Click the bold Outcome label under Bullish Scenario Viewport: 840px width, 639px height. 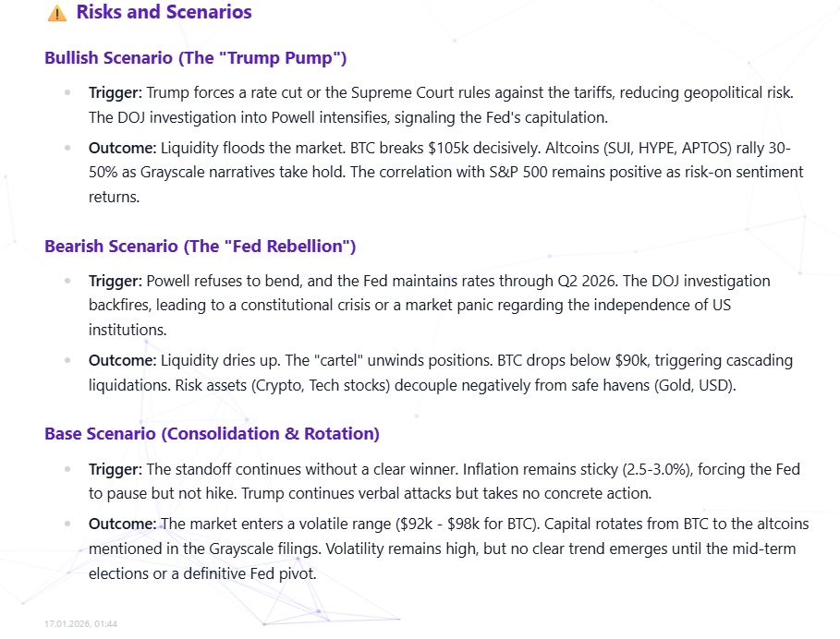[x=123, y=148]
